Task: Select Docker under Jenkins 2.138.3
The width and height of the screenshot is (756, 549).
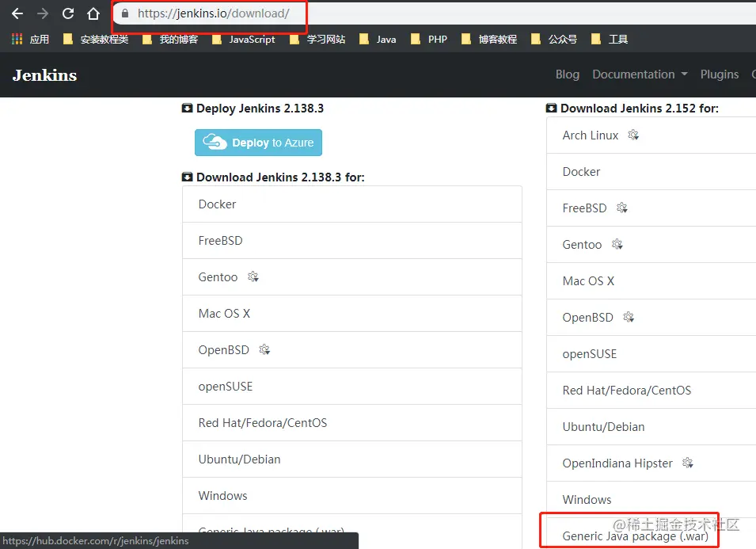Action: click(352, 204)
